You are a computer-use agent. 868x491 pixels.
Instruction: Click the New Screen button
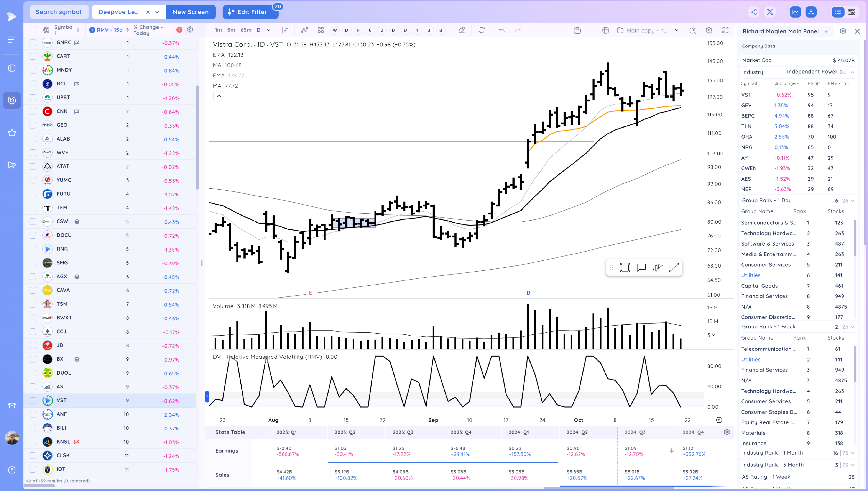click(191, 12)
